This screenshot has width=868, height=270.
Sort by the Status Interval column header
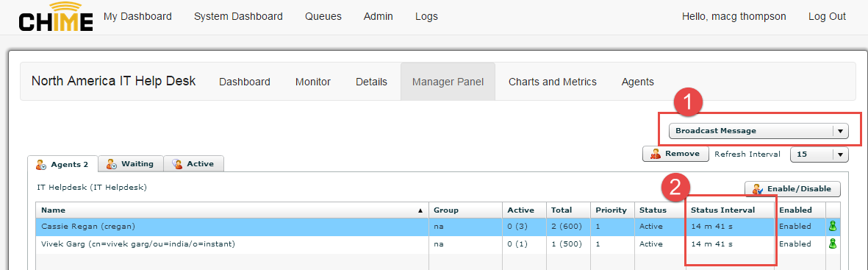pyautogui.click(x=730, y=210)
